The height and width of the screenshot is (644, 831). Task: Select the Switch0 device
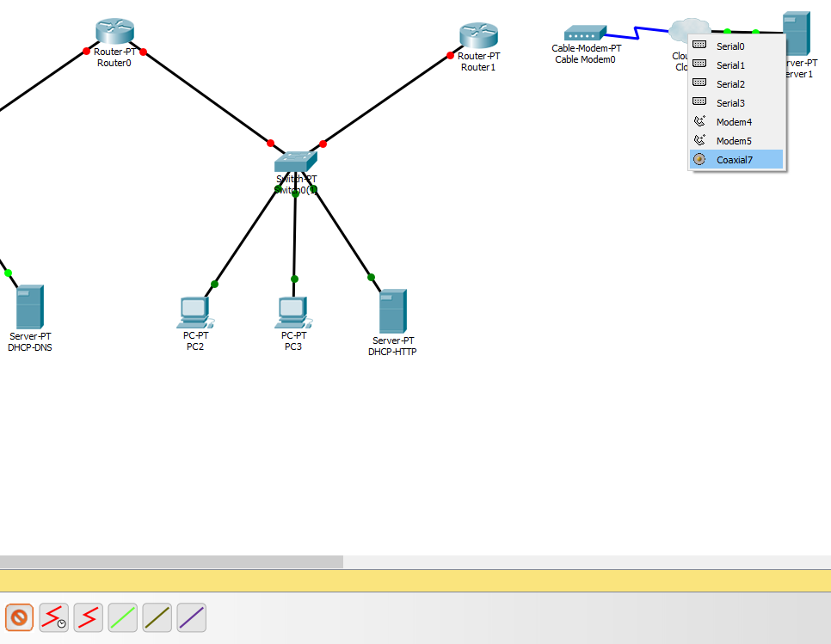295,162
